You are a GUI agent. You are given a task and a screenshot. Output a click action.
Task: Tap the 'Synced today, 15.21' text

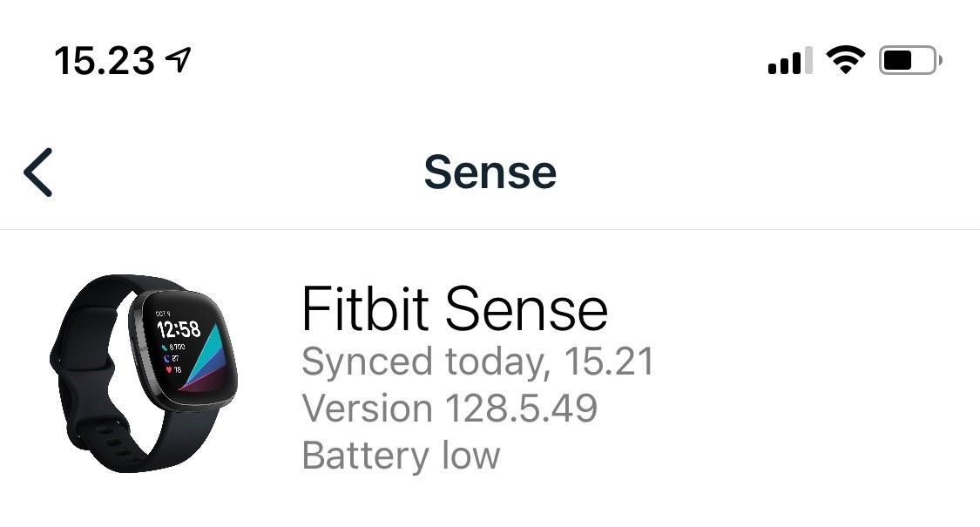coord(477,361)
